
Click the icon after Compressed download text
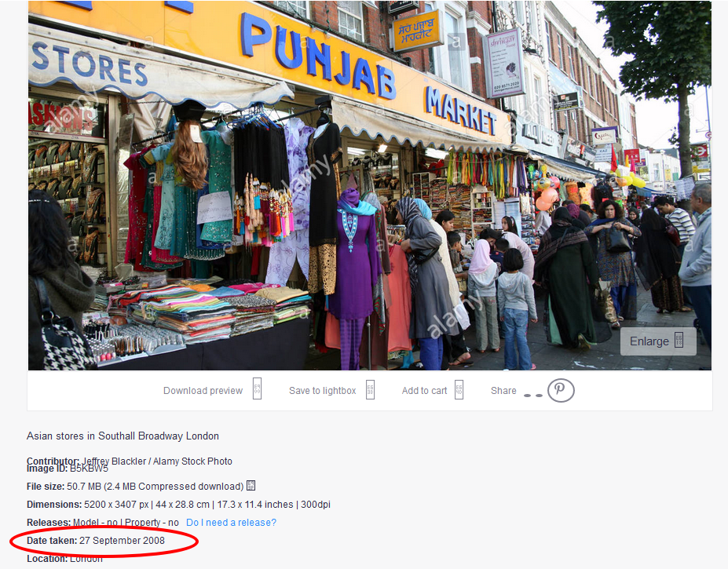click(x=251, y=487)
